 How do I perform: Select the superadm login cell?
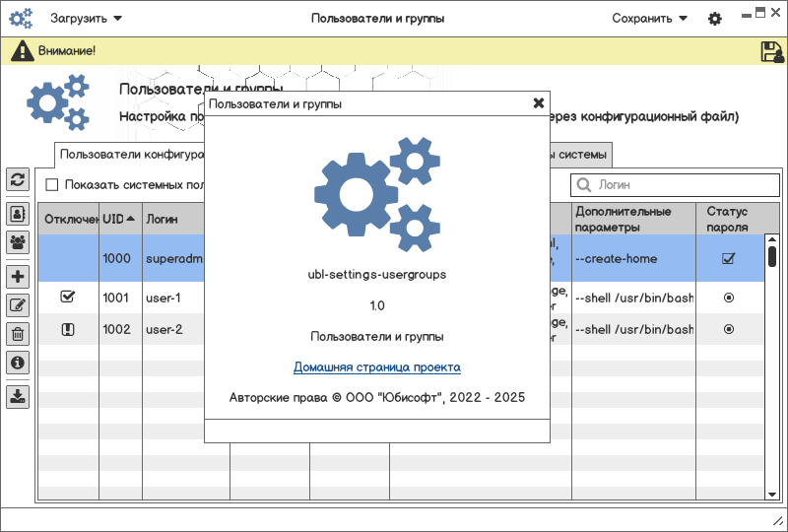click(174, 258)
